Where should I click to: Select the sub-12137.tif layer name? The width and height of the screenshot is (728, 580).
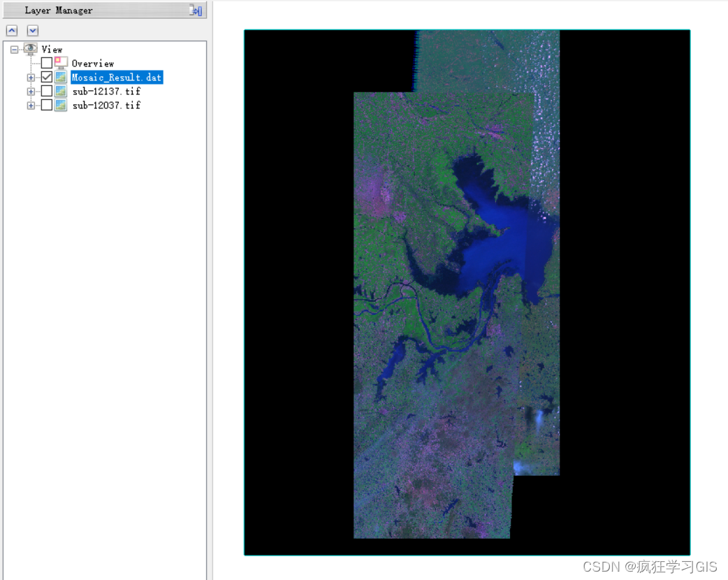[x=106, y=92]
